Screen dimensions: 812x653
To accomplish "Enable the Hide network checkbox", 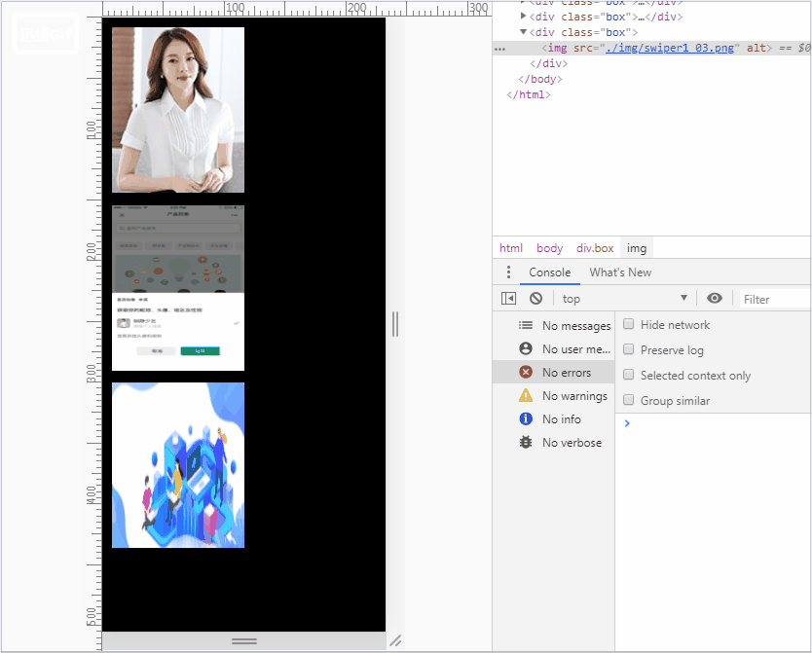I will tap(629, 325).
